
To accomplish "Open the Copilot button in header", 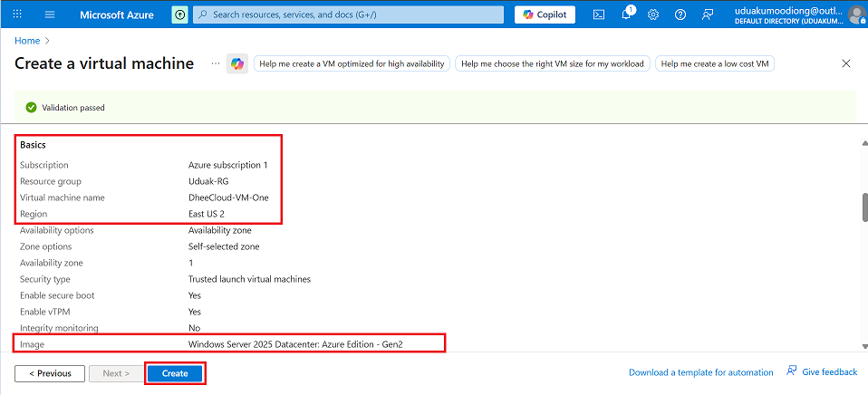I will pos(545,14).
